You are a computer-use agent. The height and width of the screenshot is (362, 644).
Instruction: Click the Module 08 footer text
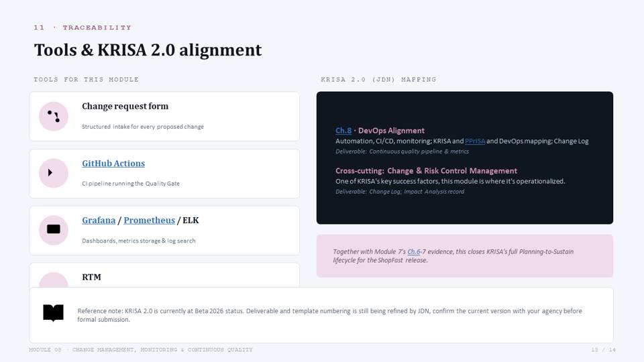(x=140, y=350)
